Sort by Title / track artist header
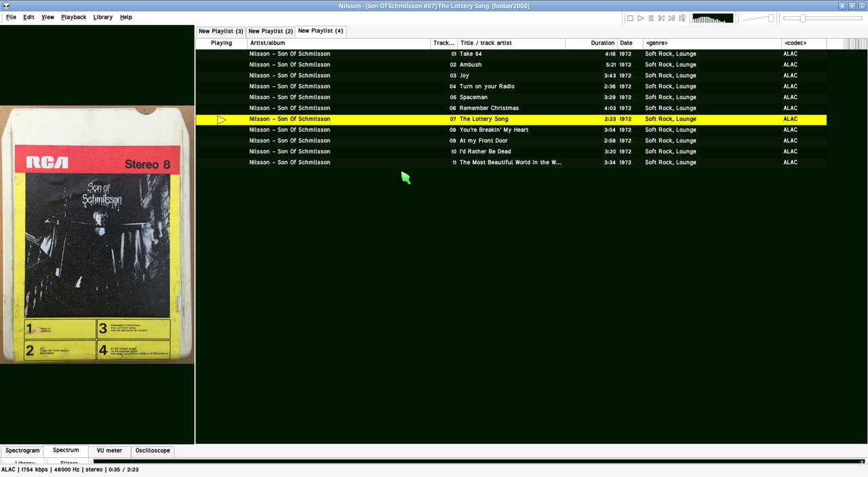 click(511, 43)
